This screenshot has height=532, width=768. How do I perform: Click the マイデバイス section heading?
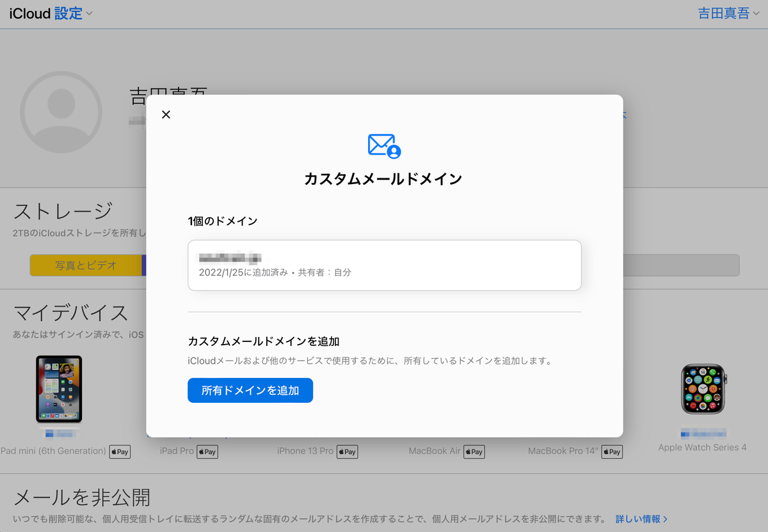(x=71, y=313)
